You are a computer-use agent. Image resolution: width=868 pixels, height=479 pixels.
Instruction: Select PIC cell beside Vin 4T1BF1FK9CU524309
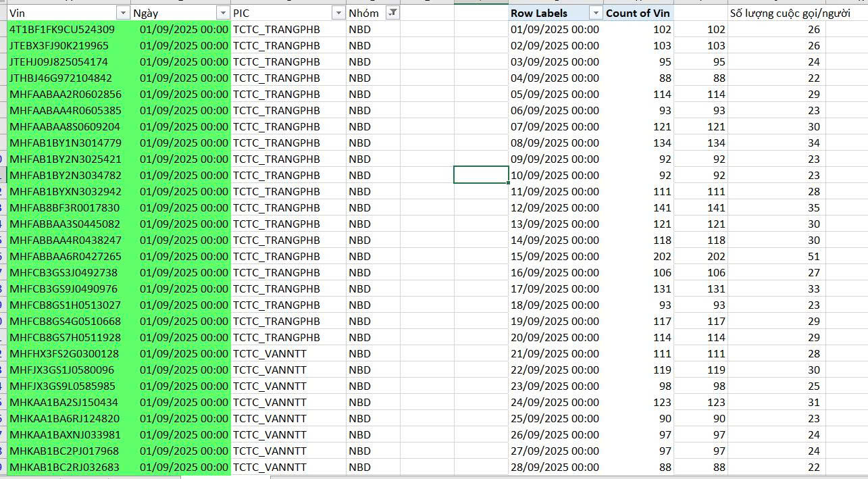288,29
